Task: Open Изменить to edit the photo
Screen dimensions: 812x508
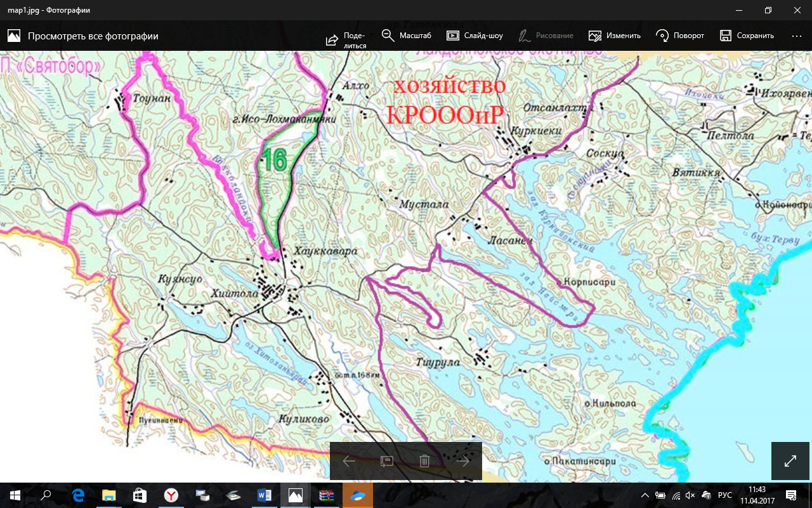Action: 614,36
